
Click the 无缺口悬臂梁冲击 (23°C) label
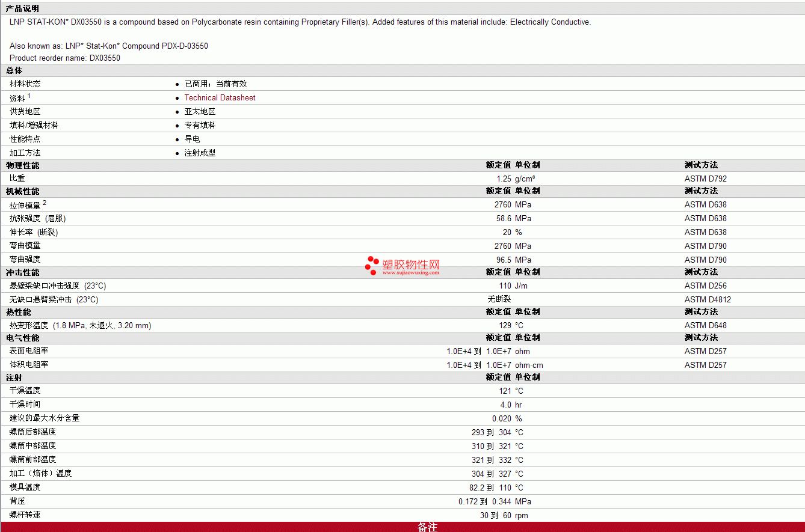click(x=54, y=299)
